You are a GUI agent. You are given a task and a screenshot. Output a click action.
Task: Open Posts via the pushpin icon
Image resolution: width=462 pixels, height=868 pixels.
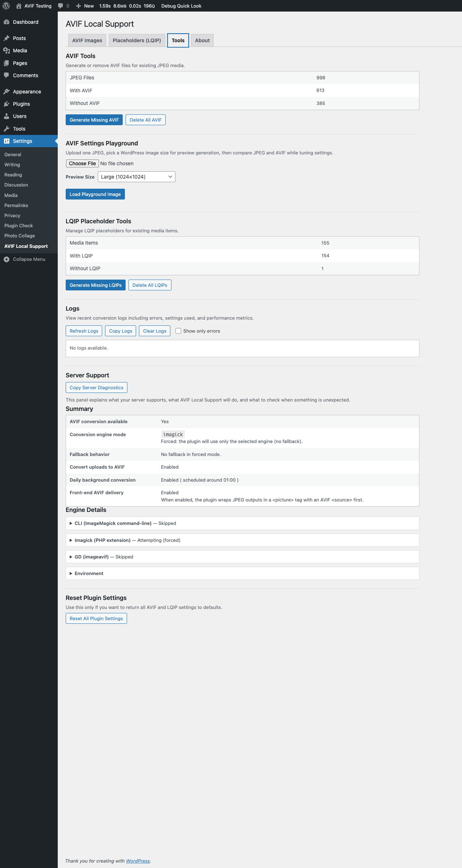[6, 38]
